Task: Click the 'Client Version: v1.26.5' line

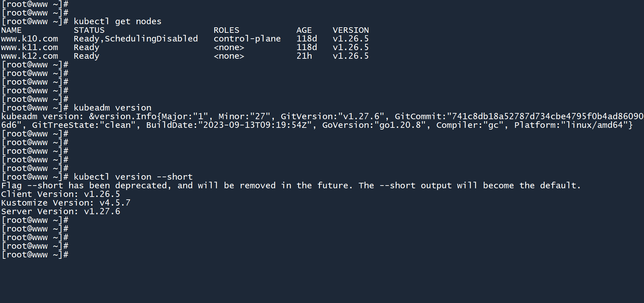Action: tap(61, 194)
